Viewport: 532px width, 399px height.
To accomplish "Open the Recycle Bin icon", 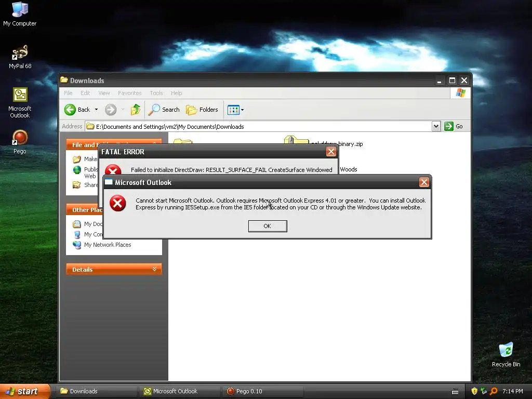I will (506, 354).
